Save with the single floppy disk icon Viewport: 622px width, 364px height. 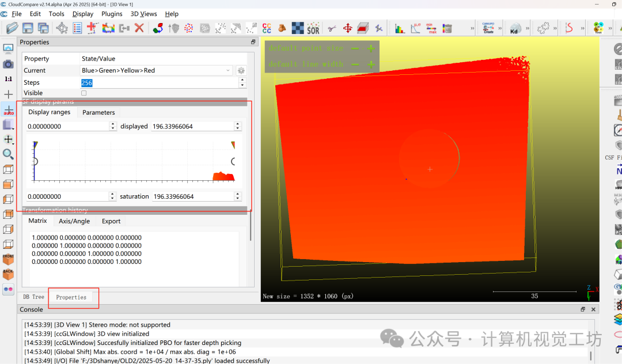click(x=28, y=28)
